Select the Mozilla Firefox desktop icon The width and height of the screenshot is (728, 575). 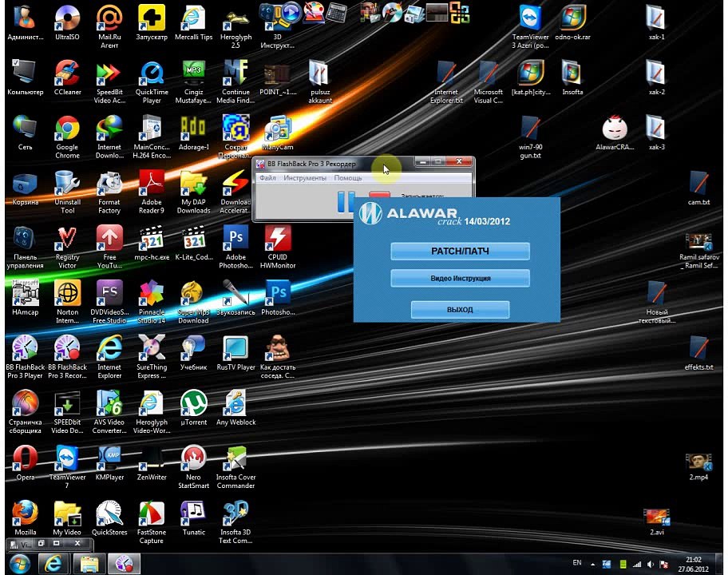click(x=25, y=518)
